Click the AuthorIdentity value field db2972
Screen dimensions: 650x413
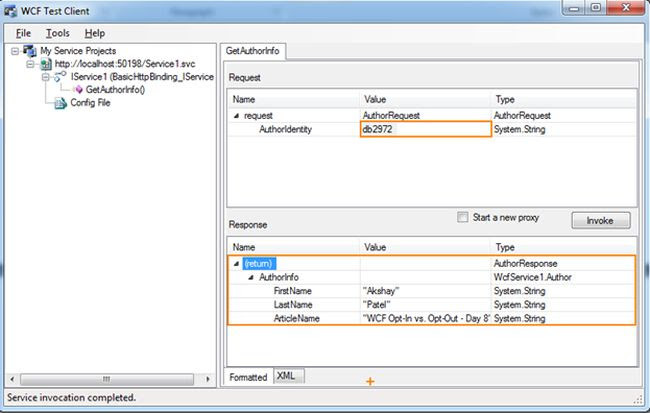[x=426, y=129]
